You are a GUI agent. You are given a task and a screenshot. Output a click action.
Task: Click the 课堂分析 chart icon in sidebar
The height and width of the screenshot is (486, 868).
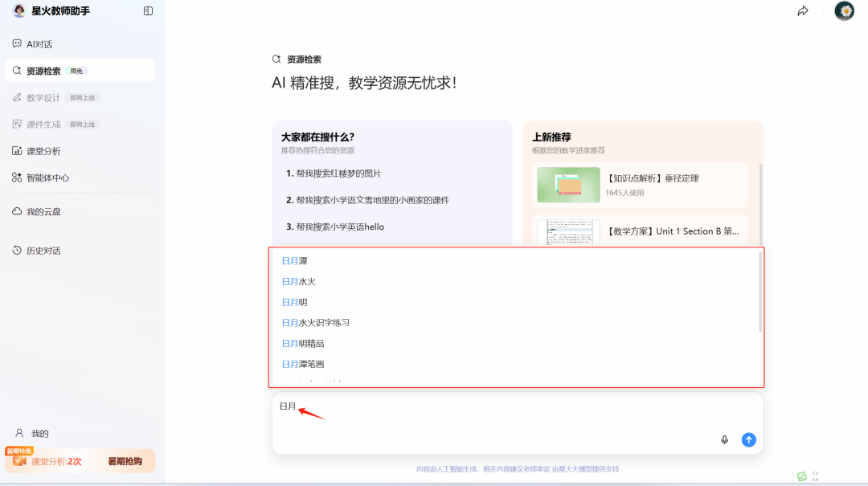[x=17, y=150]
